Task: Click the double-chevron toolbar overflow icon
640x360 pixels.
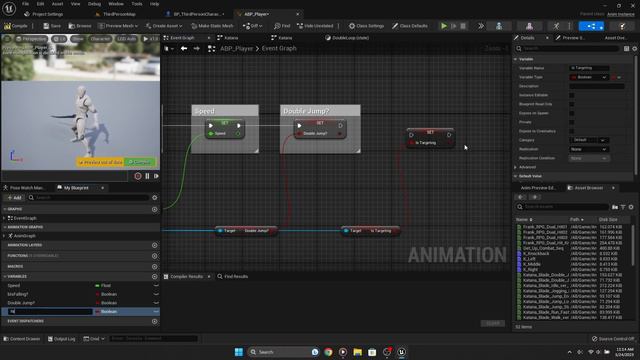Action: (481, 26)
